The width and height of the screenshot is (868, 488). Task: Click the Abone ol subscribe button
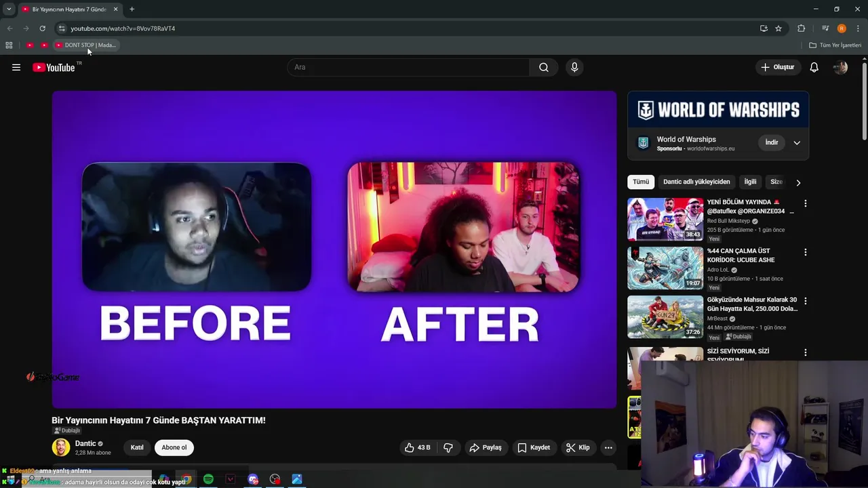click(x=174, y=447)
